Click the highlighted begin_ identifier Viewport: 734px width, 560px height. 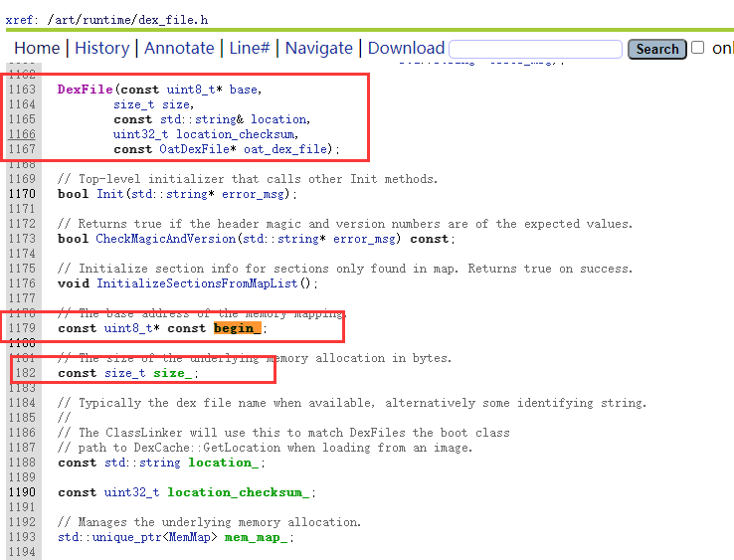pos(237,328)
